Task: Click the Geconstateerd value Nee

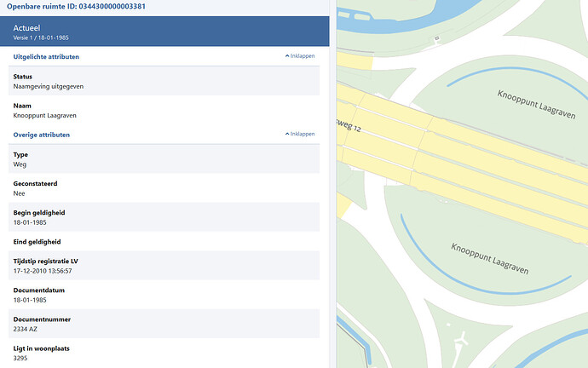Action: click(19, 193)
